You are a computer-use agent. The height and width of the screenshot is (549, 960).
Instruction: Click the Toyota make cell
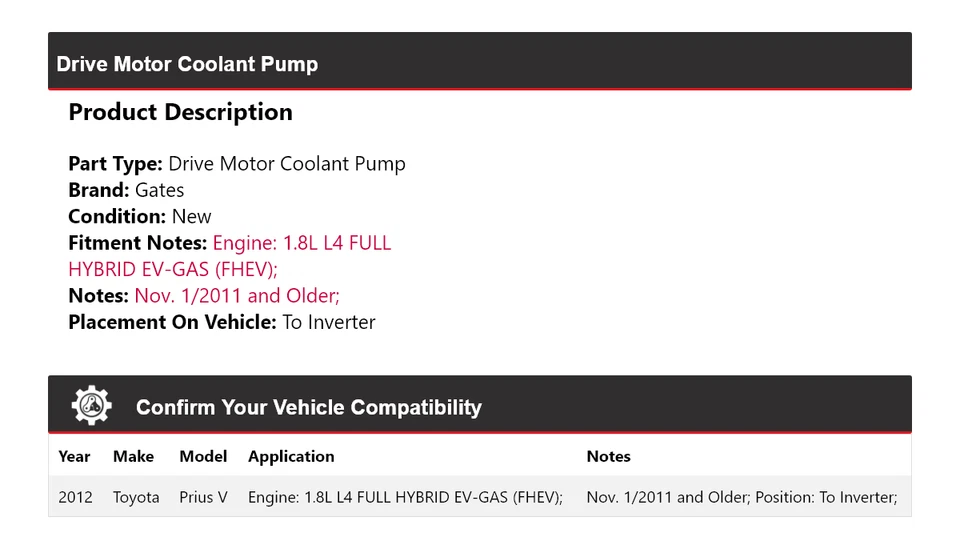[136, 497]
